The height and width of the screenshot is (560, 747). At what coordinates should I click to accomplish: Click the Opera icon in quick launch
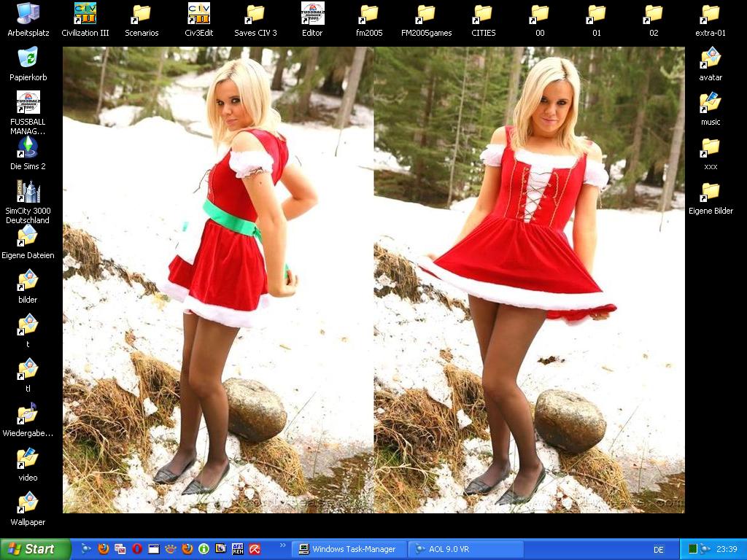136,549
